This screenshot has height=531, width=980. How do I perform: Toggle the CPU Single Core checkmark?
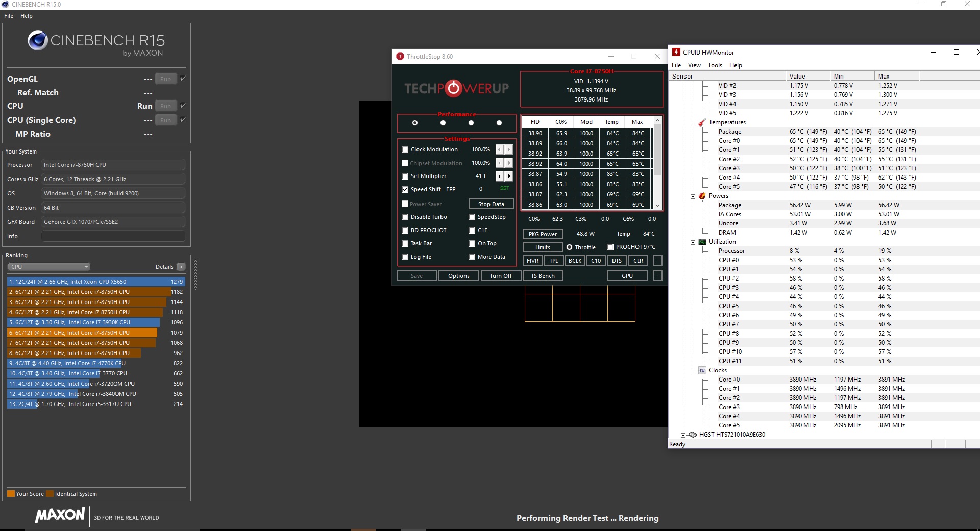(183, 119)
